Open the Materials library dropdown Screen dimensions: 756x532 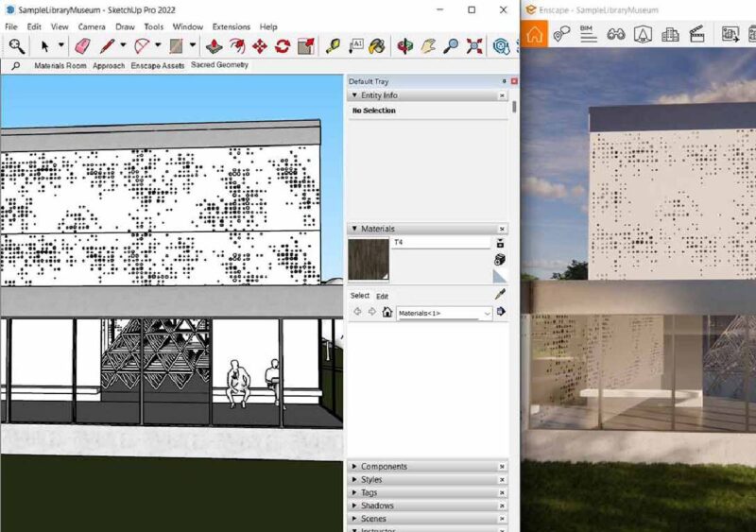[x=487, y=313]
